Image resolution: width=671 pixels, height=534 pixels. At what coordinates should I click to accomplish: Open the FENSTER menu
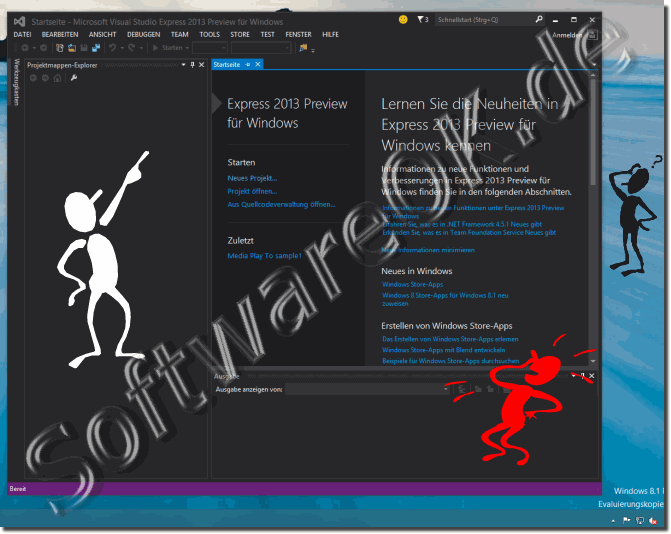coord(298,35)
